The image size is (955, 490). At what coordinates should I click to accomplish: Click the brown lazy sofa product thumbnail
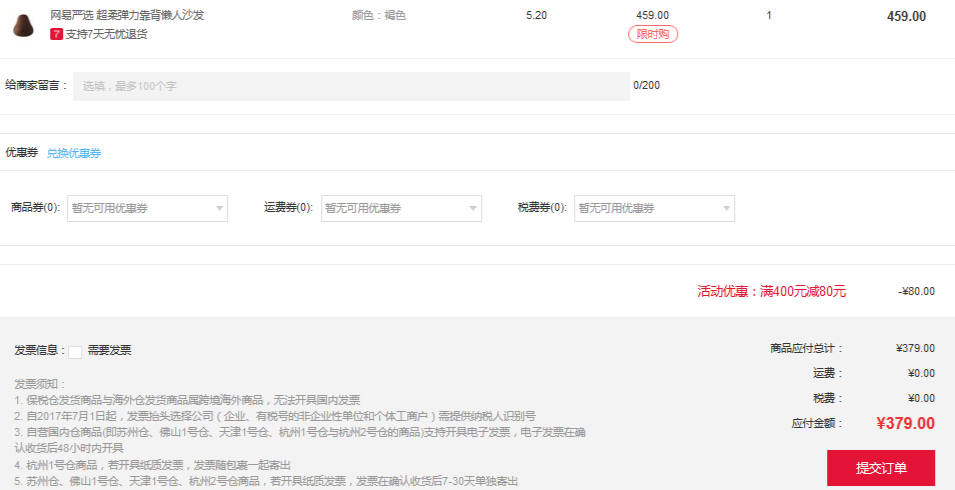click(24, 25)
